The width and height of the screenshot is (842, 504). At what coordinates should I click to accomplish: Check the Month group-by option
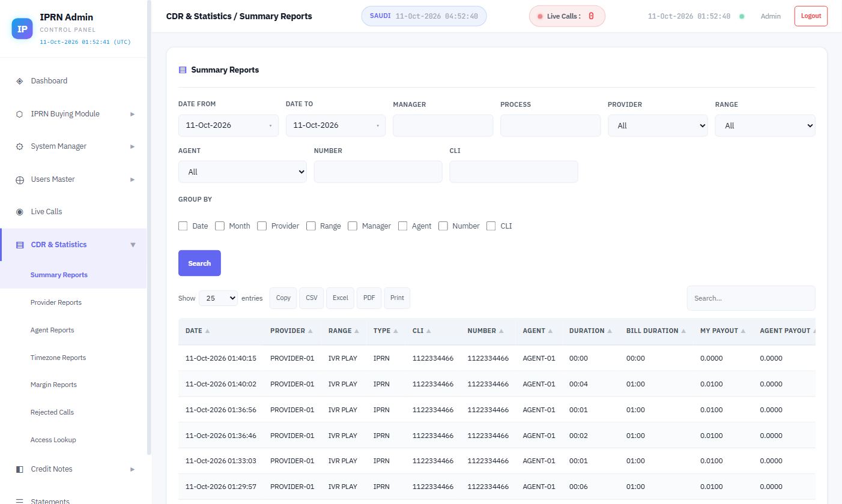tap(220, 226)
